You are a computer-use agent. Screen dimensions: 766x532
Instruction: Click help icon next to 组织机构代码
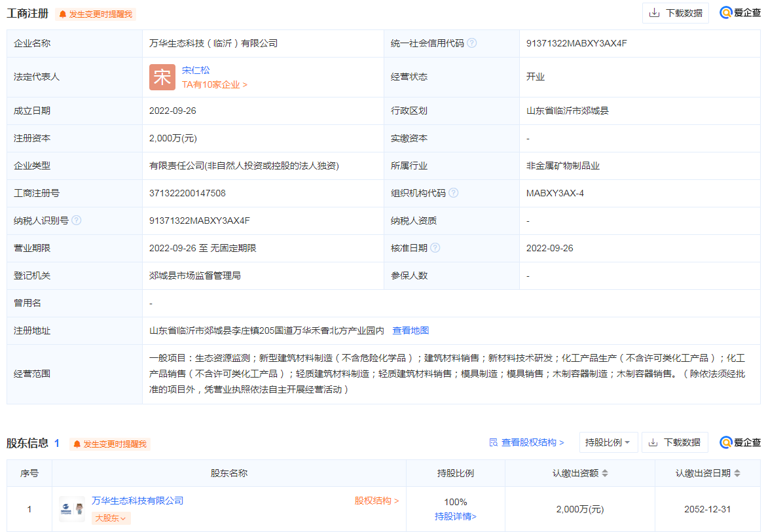click(x=454, y=193)
